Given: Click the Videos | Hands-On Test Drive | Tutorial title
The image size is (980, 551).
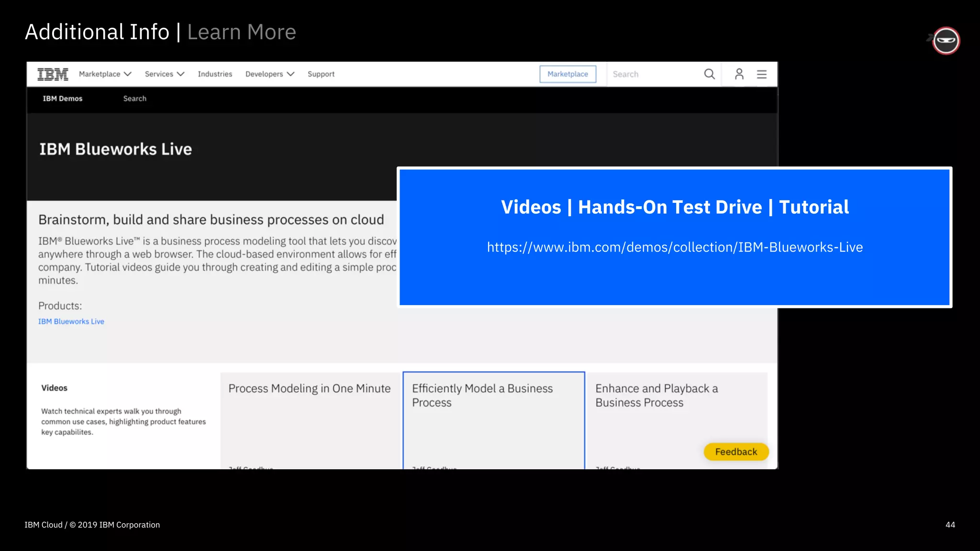Looking at the screenshot, I should (x=675, y=207).
